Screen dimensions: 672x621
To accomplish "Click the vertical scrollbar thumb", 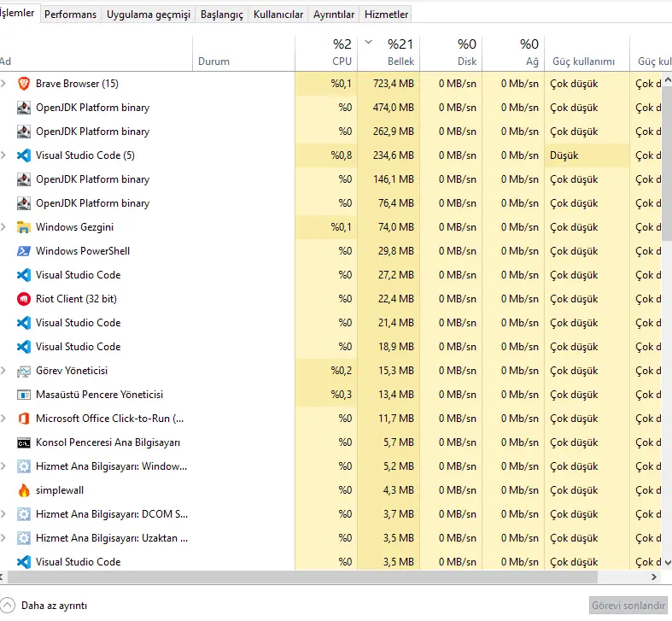I will click(667, 163).
